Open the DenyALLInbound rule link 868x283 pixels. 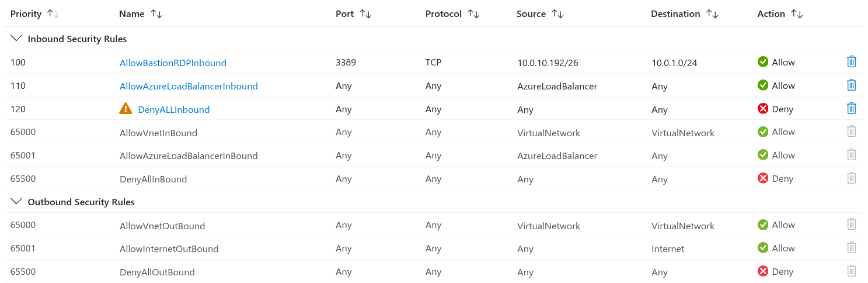click(173, 109)
